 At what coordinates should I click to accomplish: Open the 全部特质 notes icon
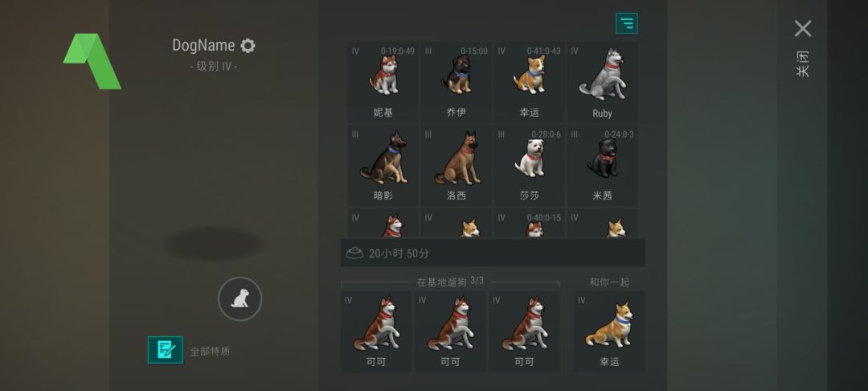(165, 350)
